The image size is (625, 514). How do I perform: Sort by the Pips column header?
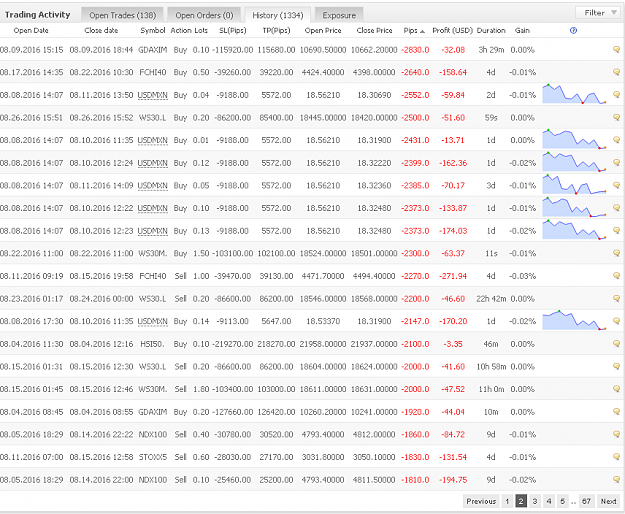414,30
